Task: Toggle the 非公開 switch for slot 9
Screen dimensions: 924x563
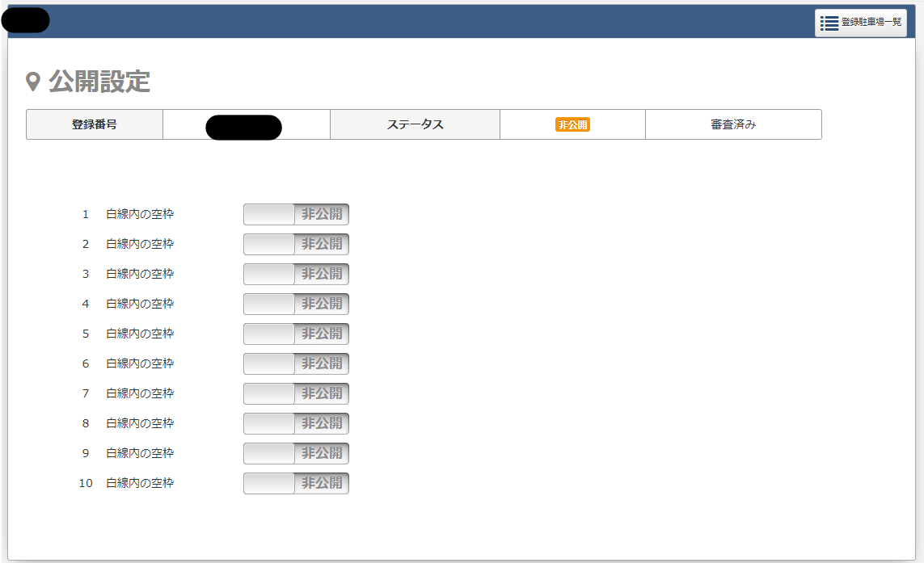Action: pyautogui.click(x=296, y=453)
